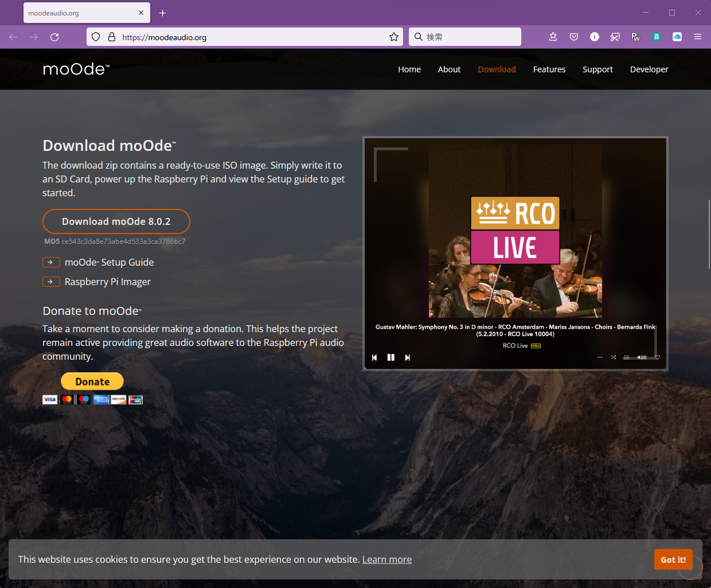Click the browser forward arrow

point(34,37)
